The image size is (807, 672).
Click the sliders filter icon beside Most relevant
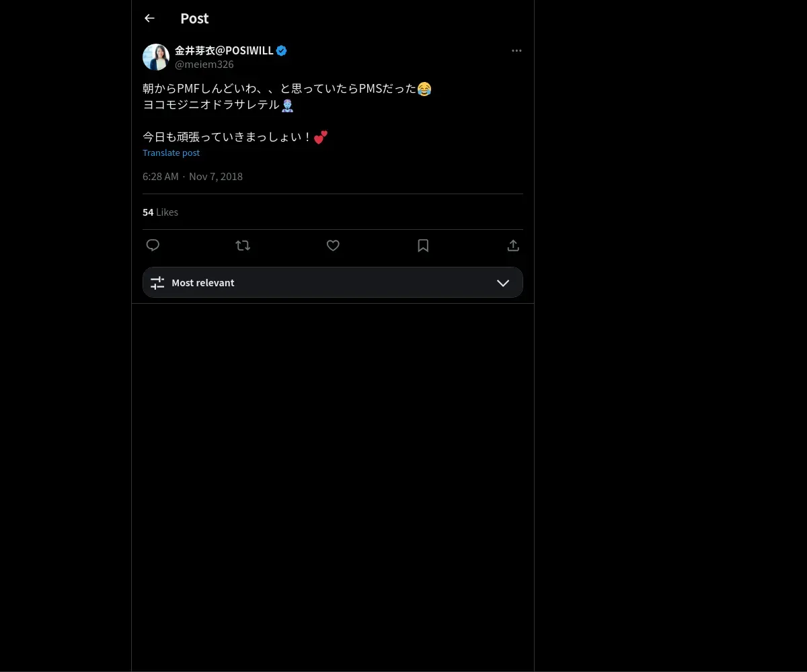coord(157,283)
